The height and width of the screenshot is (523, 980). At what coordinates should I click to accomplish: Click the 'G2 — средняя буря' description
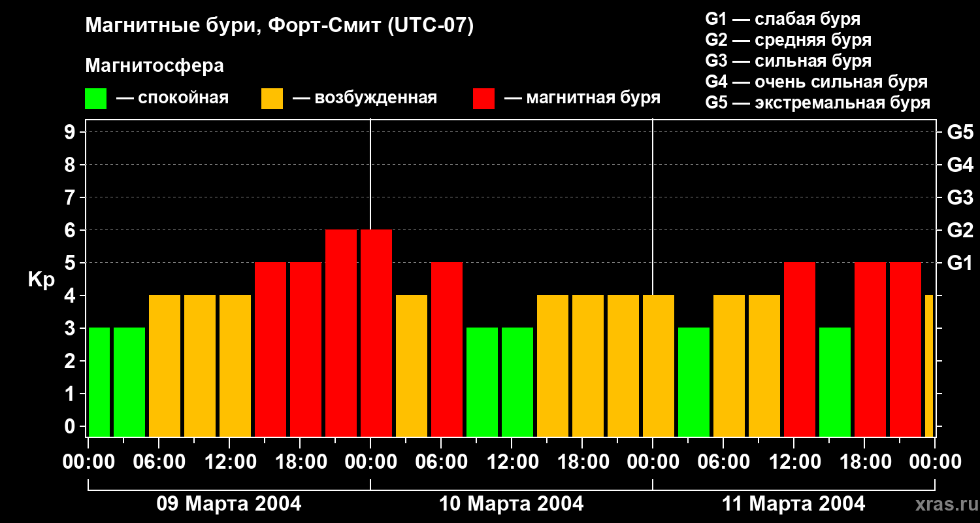point(789,40)
